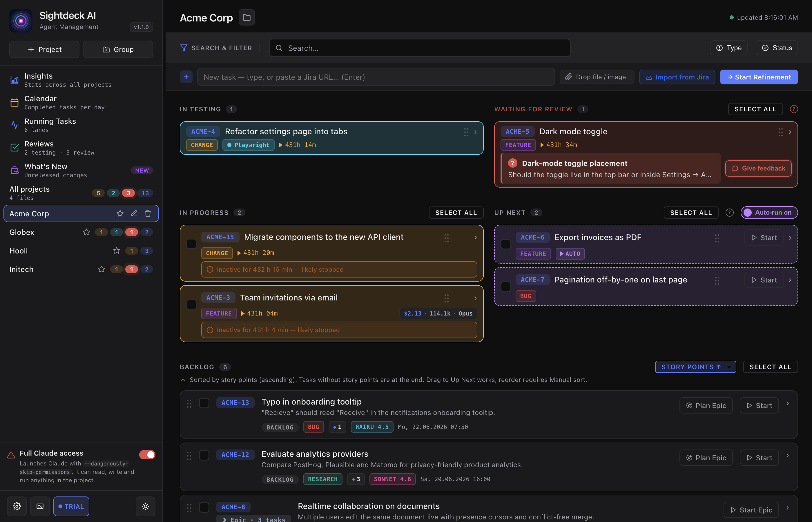
Task: Open the Story Points sort dropdown
Action: tap(695, 367)
